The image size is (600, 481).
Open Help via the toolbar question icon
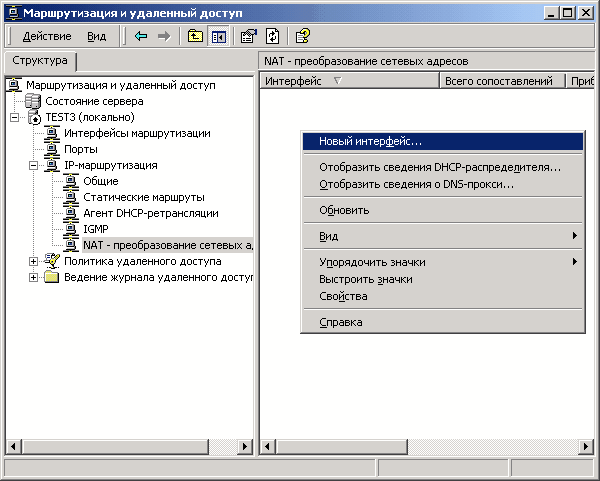[302, 36]
